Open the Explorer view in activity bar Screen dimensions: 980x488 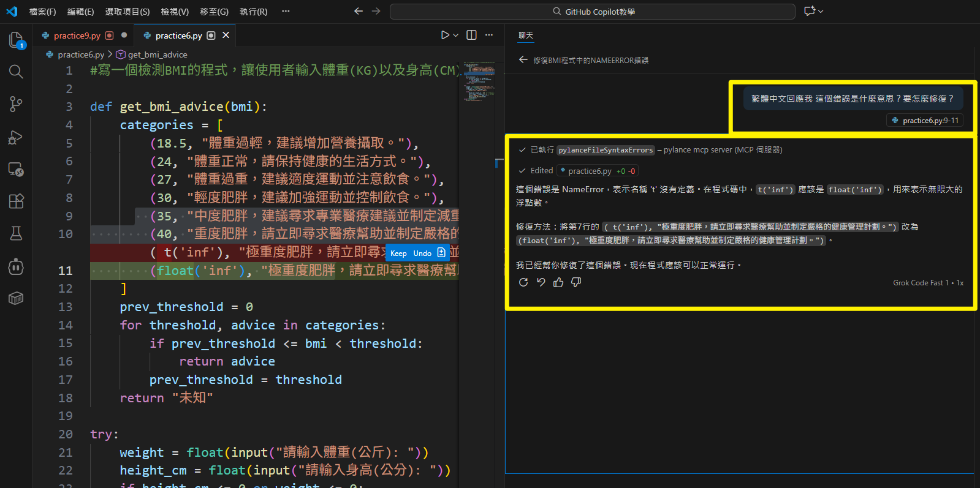(16, 40)
